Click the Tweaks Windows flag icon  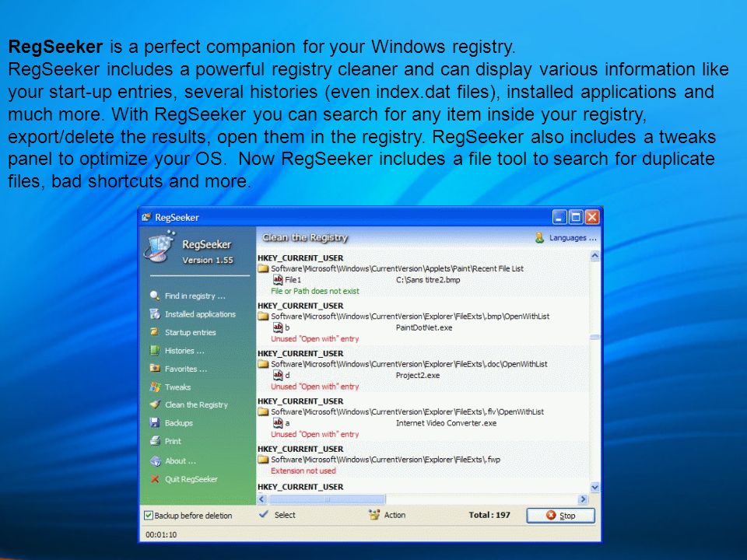click(x=154, y=387)
